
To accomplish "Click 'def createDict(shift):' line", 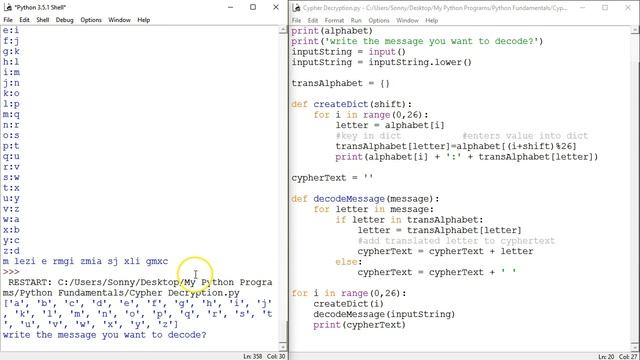I will [351, 104].
